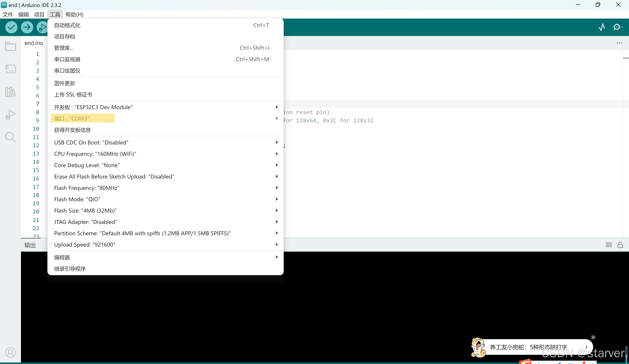Click the 'reset pin)' code comment text
This screenshot has width=629, height=364.
(x=313, y=112)
